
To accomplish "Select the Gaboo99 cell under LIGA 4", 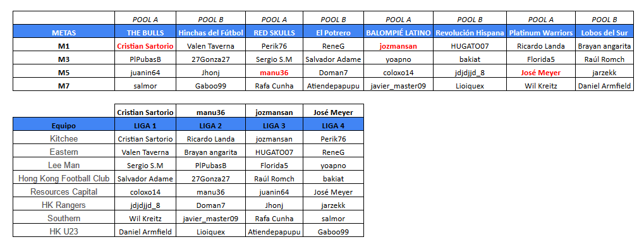I will click(333, 232).
